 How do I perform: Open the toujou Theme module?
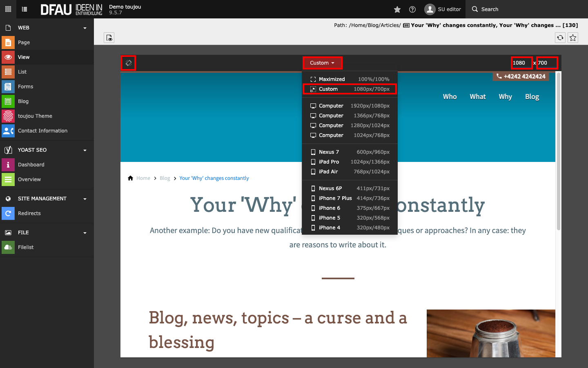coord(35,116)
